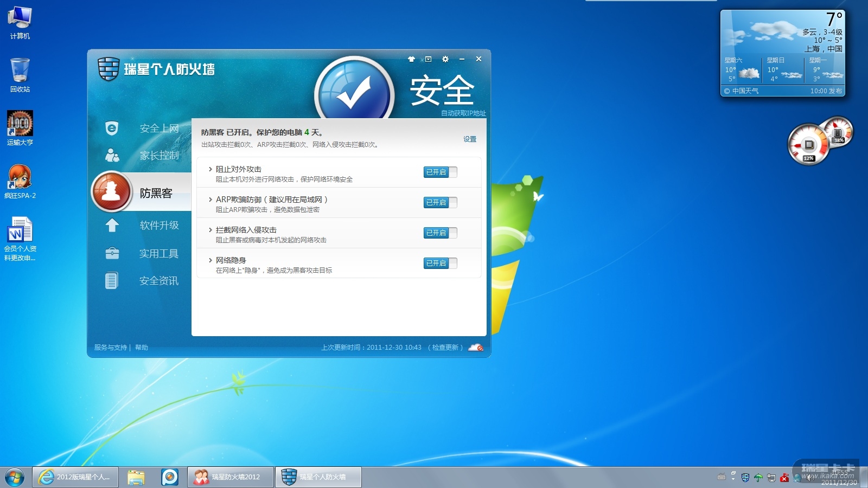Click the Rising firewall shield logo
Viewport: 868px width, 488px height.
click(x=108, y=69)
